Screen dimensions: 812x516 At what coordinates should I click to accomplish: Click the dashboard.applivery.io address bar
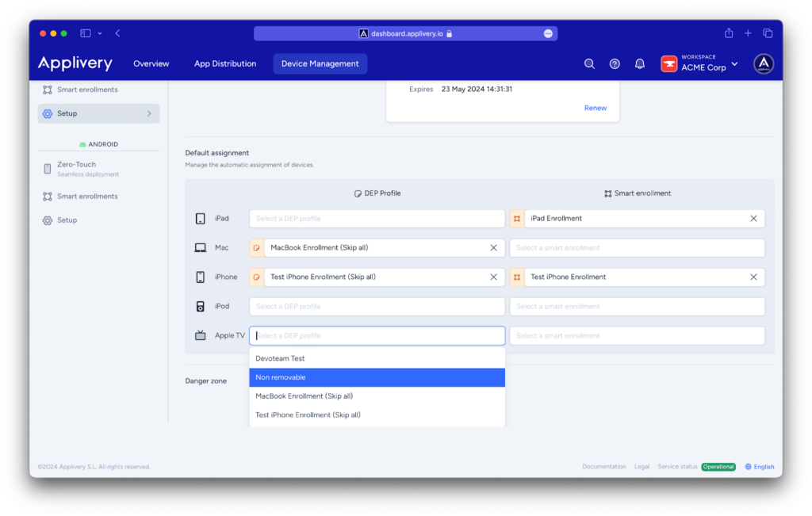(x=405, y=33)
